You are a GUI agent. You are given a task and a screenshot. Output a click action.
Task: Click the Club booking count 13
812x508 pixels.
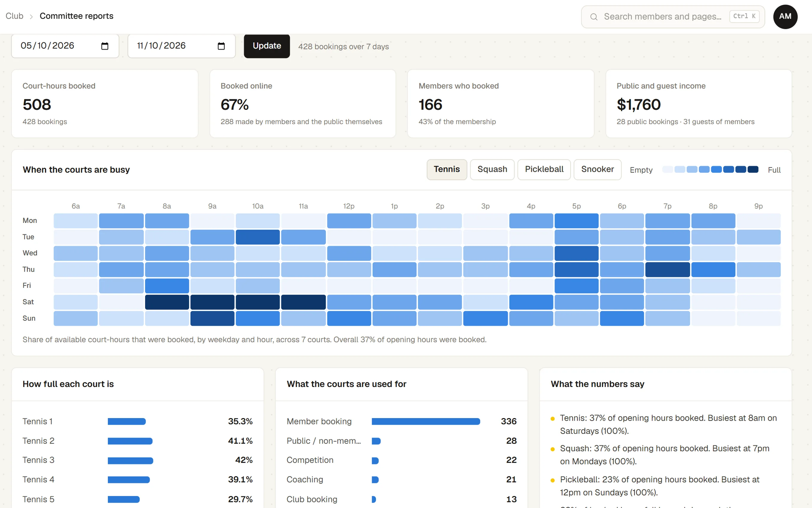click(x=511, y=499)
